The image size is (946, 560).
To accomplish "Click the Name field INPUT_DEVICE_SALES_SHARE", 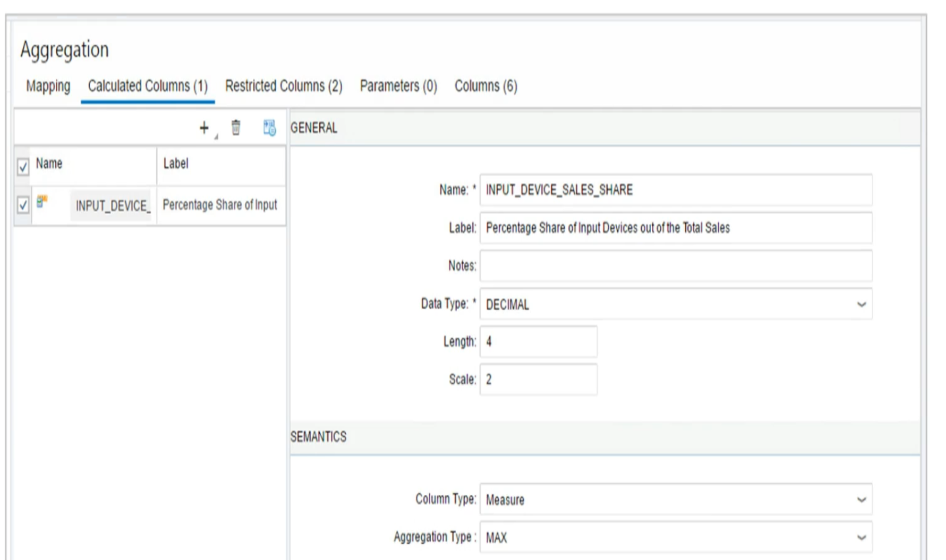I will pyautogui.click(x=676, y=190).
